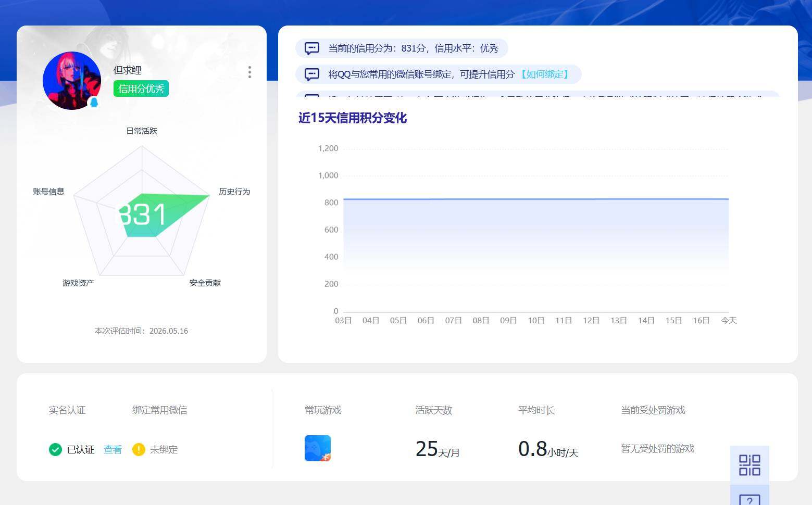Open the QR code floating button

tap(749, 465)
